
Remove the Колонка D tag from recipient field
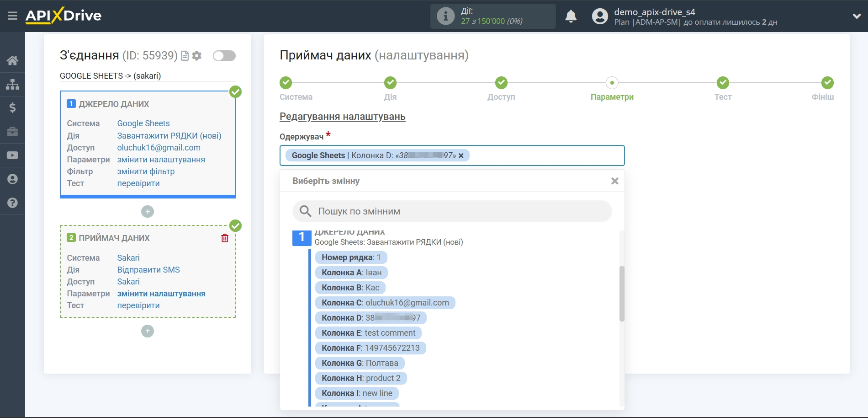click(461, 155)
